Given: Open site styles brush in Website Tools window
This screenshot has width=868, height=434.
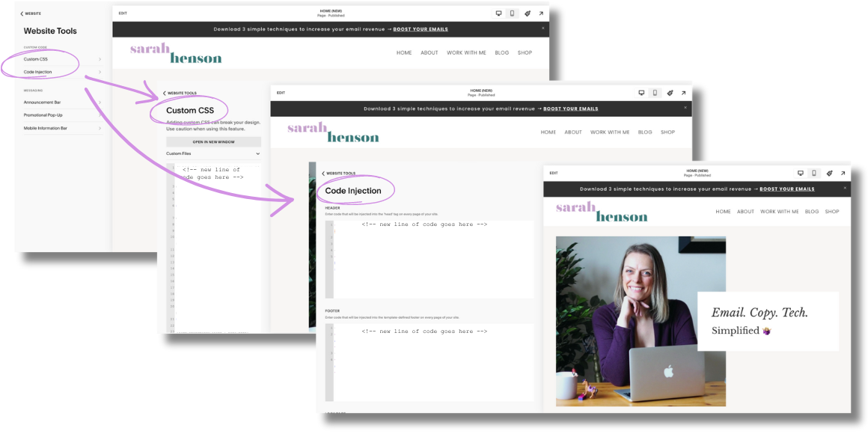Looking at the screenshot, I should pos(527,13).
